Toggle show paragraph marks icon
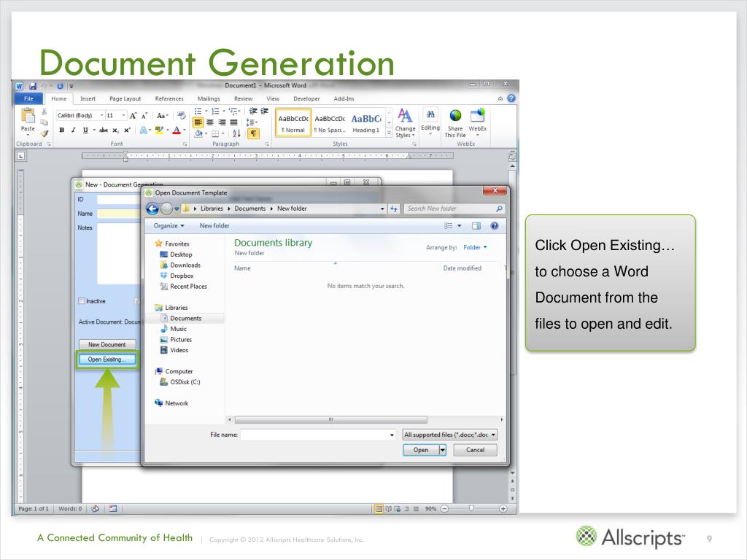Viewport: 747px width, 560px height. click(x=253, y=133)
